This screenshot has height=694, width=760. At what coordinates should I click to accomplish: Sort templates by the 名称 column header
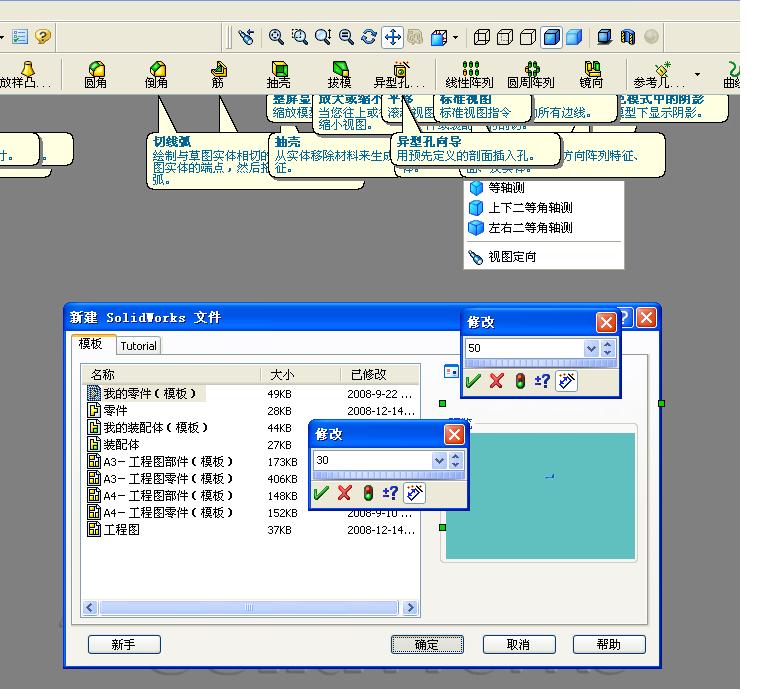172,375
